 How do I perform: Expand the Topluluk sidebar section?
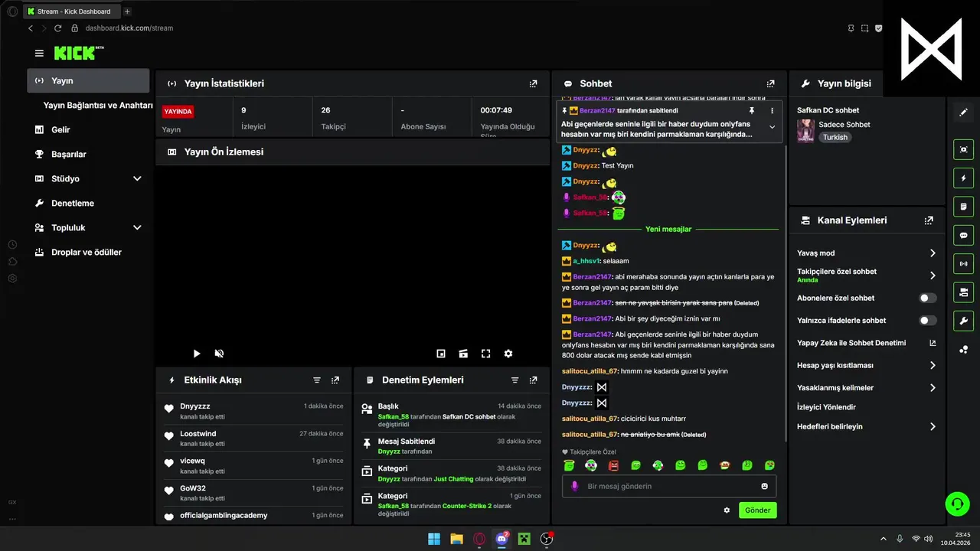pyautogui.click(x=137, y=228)
